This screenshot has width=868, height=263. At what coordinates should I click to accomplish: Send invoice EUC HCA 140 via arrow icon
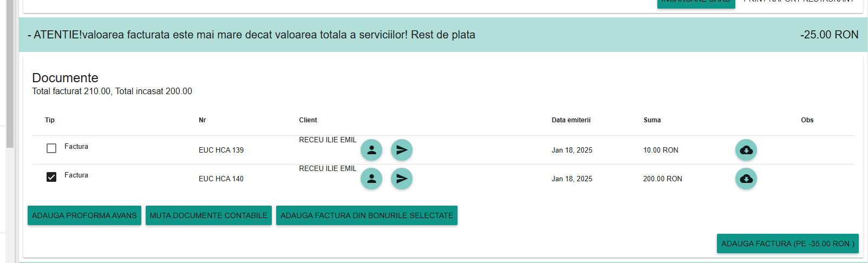402,179
